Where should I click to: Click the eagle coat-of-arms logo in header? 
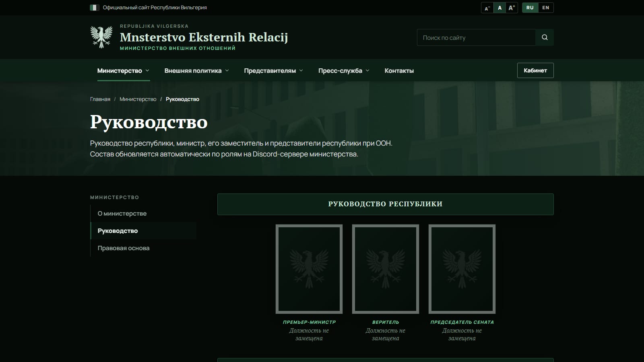101,37
